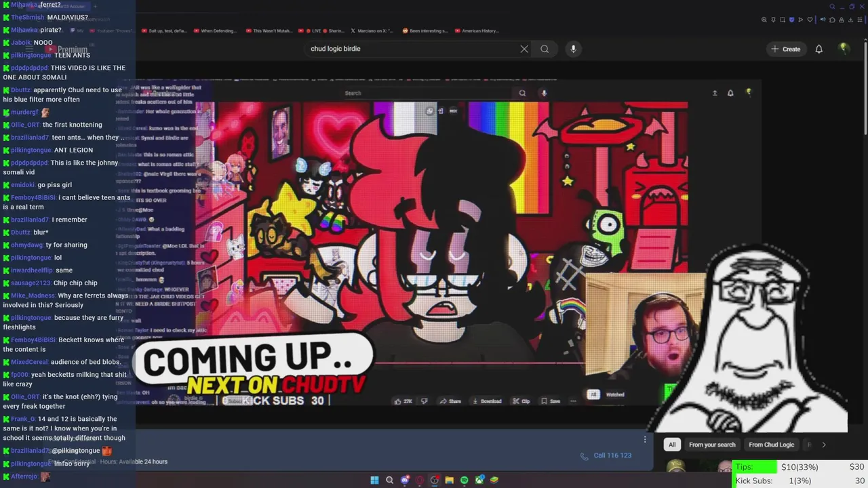Open more actions ellipsis under video
Viewport: 868px width, 488px height.
[573, 401]
